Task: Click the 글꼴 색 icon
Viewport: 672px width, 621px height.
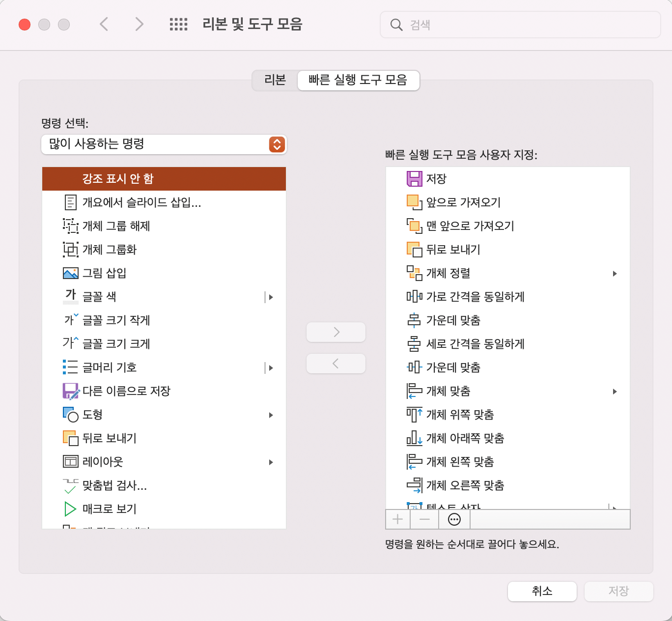Action: click(x=70, y=296)
